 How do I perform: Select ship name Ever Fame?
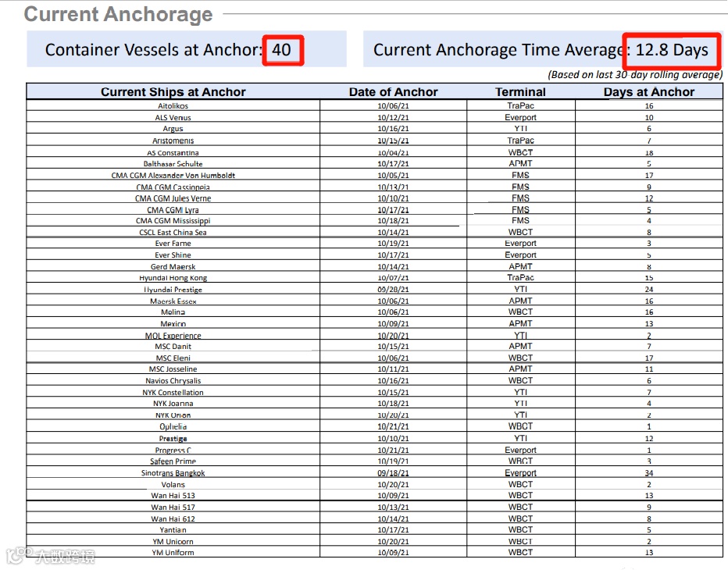[173, 243]
